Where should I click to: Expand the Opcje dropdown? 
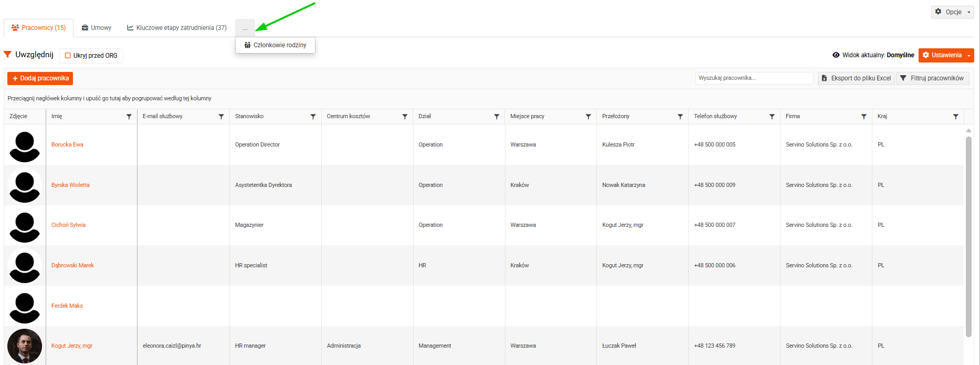[952, 12]
